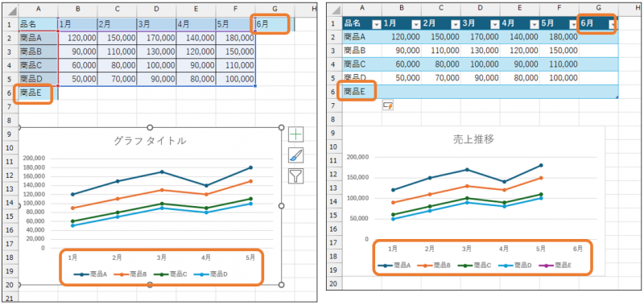This screenshot has width=644, height=305.
Task: Open 品名 filter dropdown in right table
Action: click(x=377, y=25)
